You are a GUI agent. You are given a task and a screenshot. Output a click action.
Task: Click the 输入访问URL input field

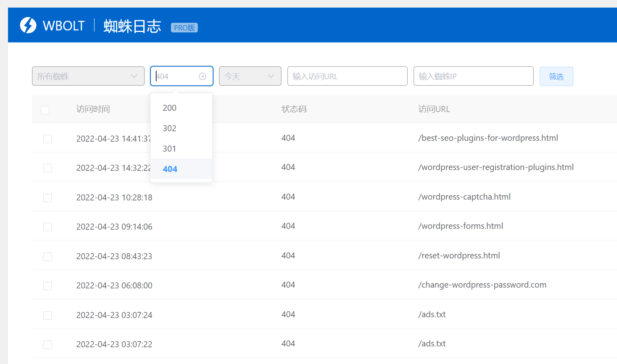click(x=347, y=76)
